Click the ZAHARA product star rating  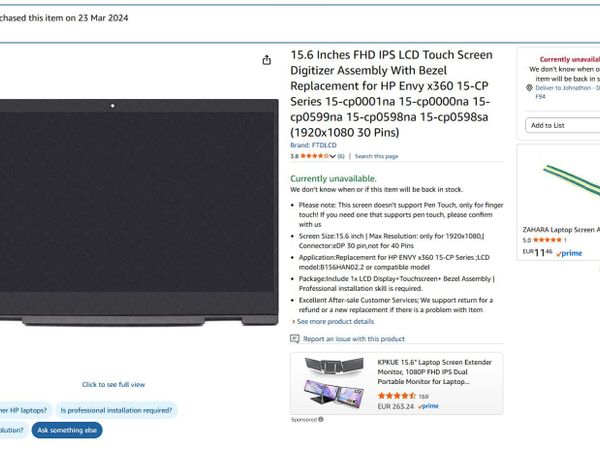tap(547, 240)
